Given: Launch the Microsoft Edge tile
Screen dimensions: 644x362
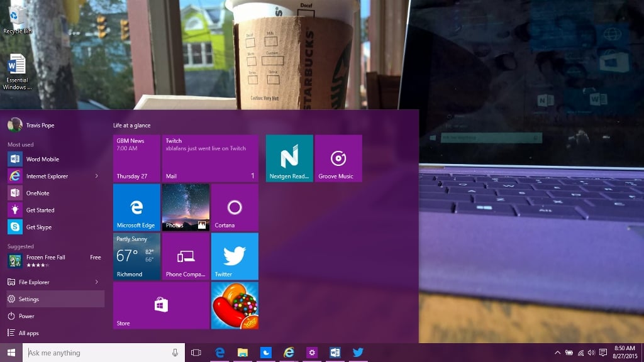Looking at the screenshot, I should pyautogui.click(x=136, y=207).
